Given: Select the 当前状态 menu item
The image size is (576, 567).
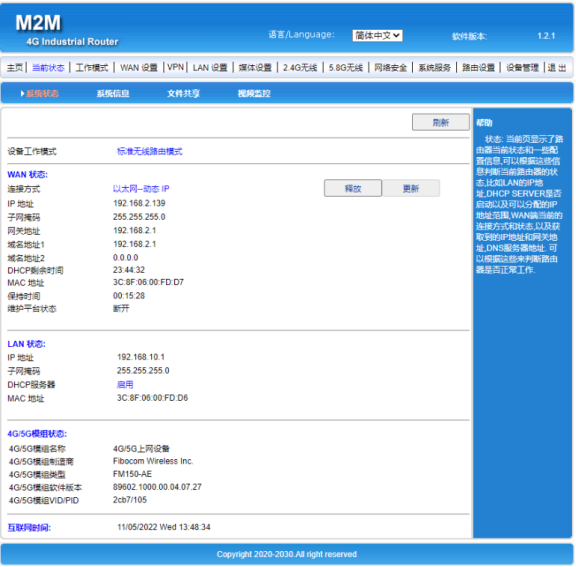Looking at the screenshot, I should pos(48,68).
